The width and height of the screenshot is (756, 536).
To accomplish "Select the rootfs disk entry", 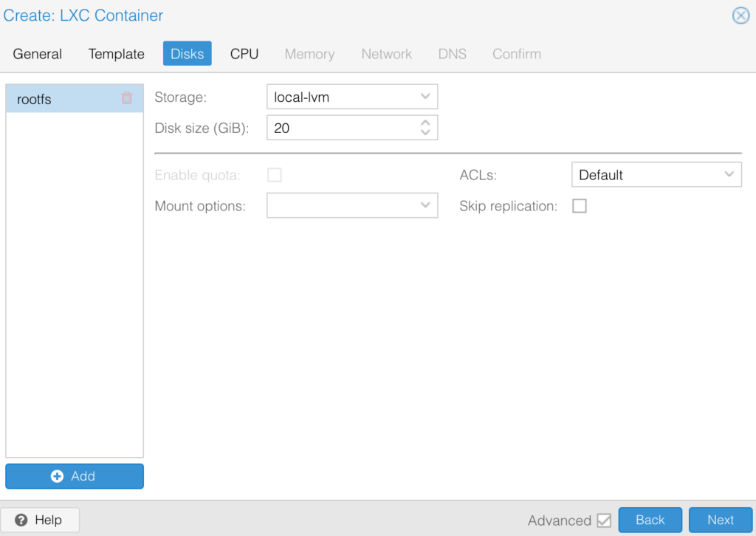I will click(x=75, y=99).
